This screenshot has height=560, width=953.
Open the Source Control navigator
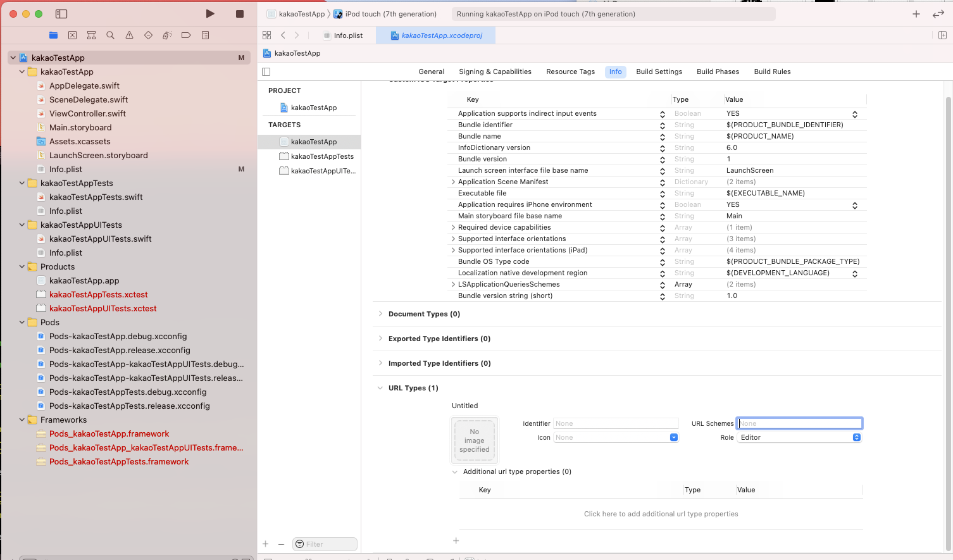72,35
